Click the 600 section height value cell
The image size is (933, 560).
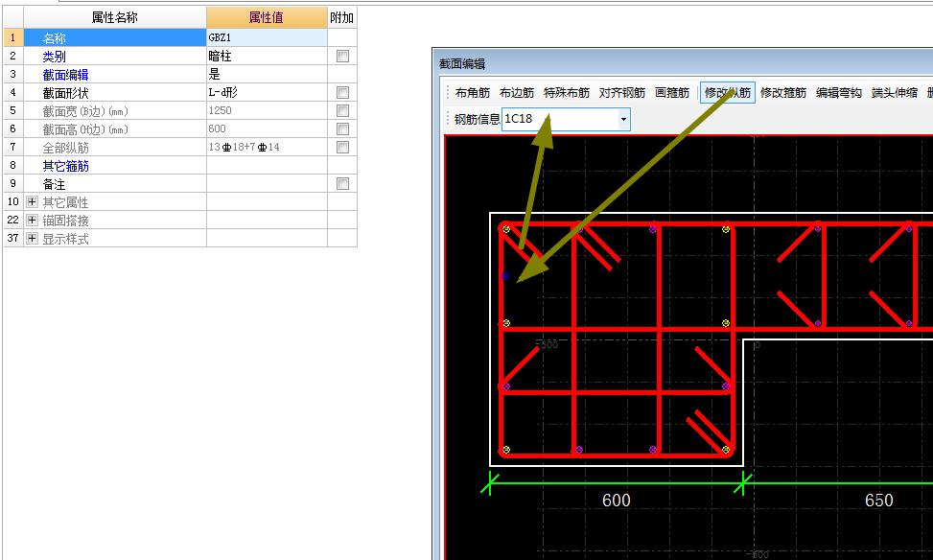(x=267, y=129)
